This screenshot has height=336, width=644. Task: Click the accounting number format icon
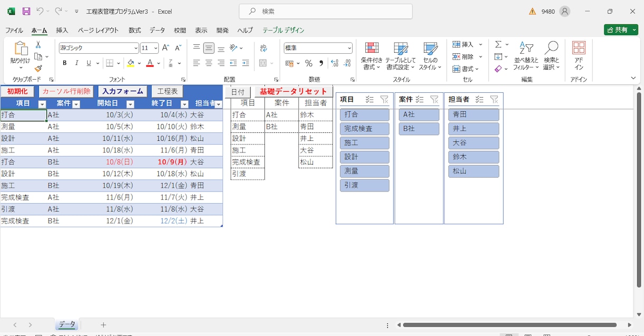tap(289, 63)
